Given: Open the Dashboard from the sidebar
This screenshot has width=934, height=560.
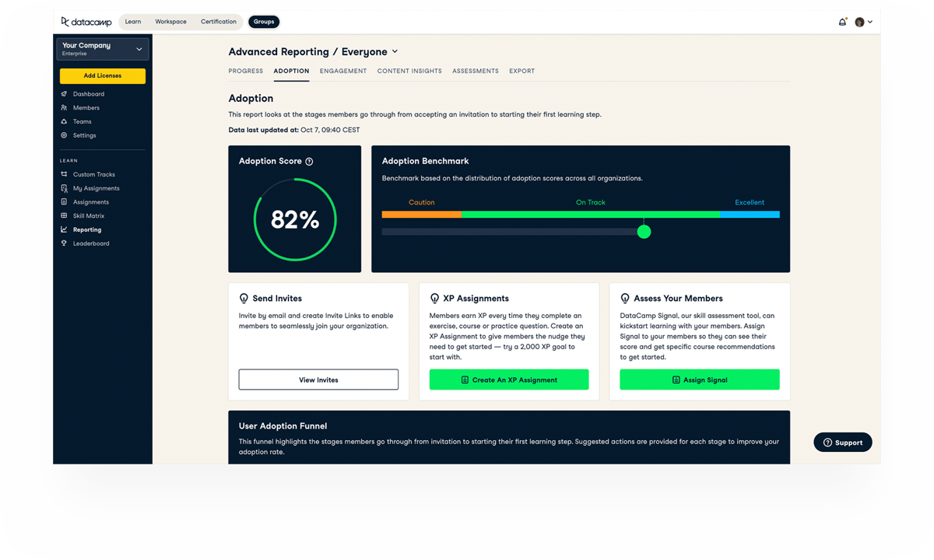Looking at the screenshot, I should (88, 93).
